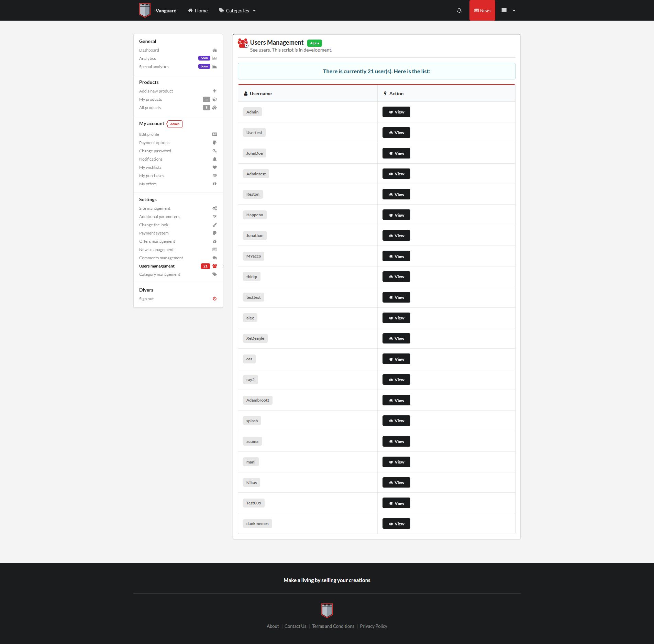Click the Special analytics area chart icon
This screenshot has height=644, width=654.
pos(214,67)
